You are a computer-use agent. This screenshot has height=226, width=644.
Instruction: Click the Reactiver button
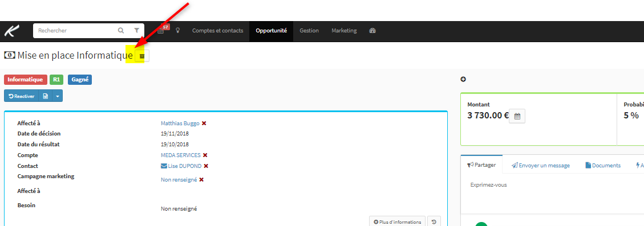tap(21, 96)
